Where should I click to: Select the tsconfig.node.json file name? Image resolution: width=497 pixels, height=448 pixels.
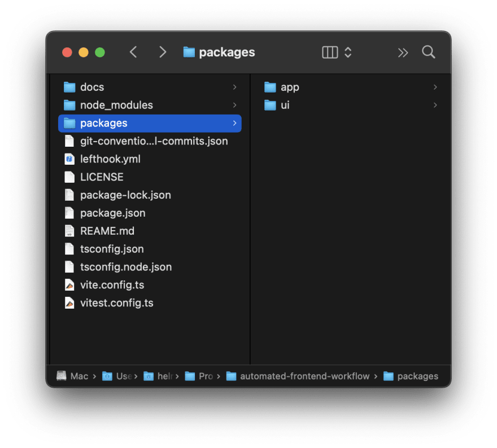pyautogui.click(x=126, y=267)
